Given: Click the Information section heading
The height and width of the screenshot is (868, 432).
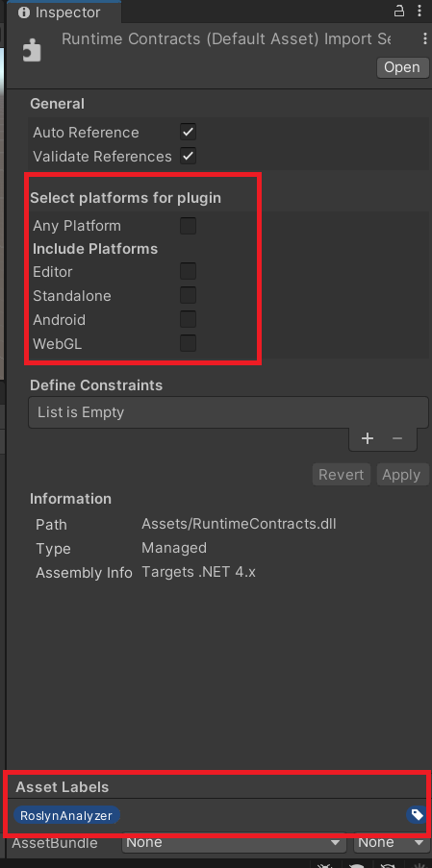Looking at the screenshot, I should coord(70,499).
